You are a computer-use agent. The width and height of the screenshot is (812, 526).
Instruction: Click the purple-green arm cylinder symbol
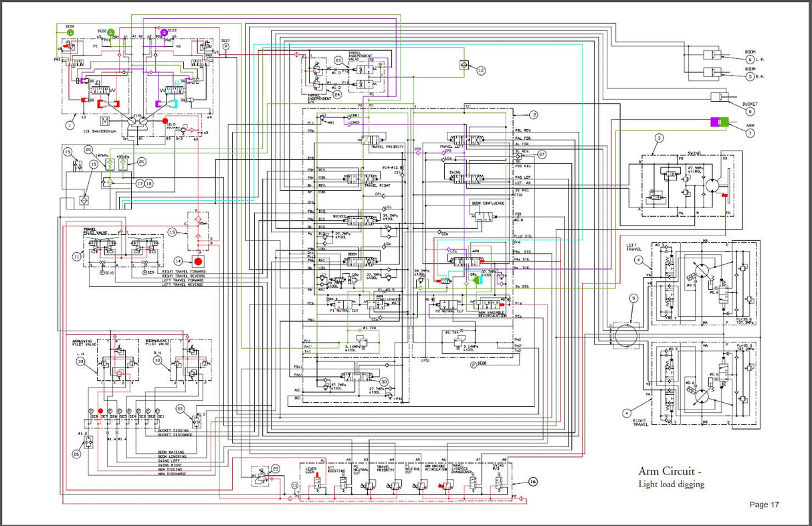(719, 122)
